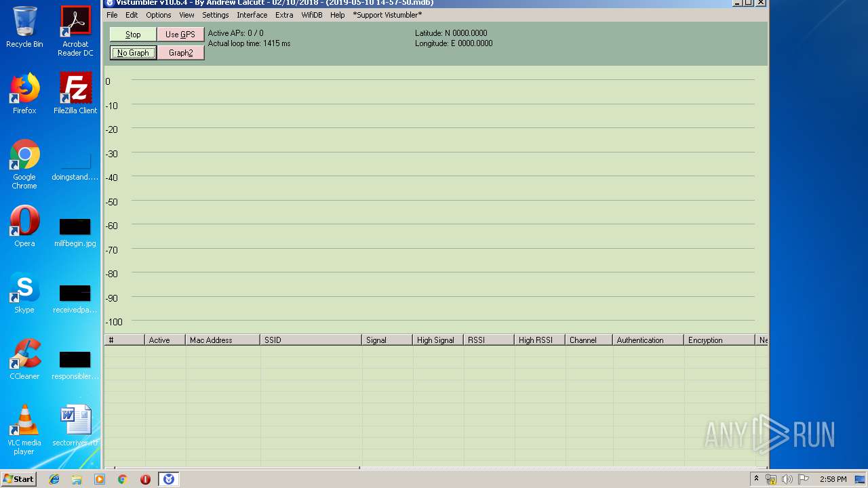Open the CCleaner desktop icon
Viewport: 868px width, 488px height.
point(24,359)
